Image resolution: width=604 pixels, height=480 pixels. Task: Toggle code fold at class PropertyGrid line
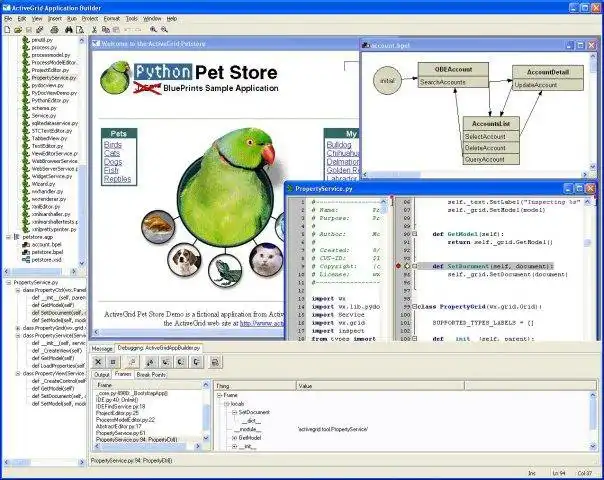414,307
